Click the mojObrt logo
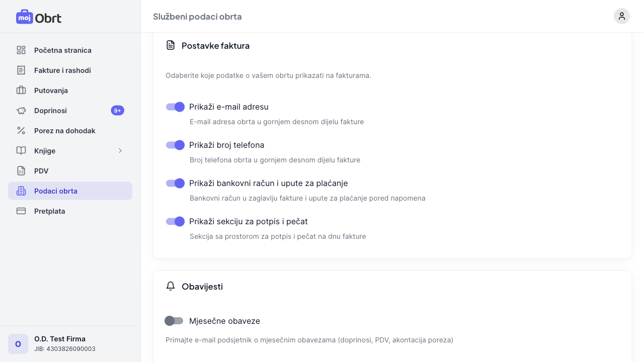 pos(39,17)
